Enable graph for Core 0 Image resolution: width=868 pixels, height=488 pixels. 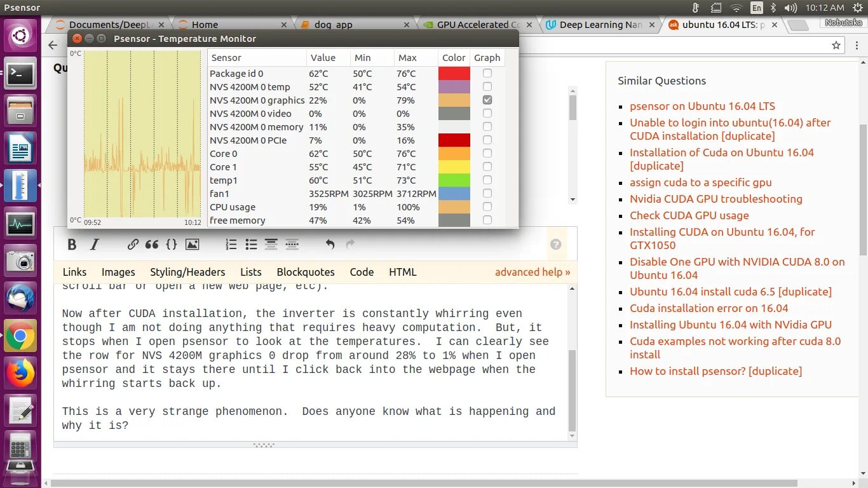[487, 154]
